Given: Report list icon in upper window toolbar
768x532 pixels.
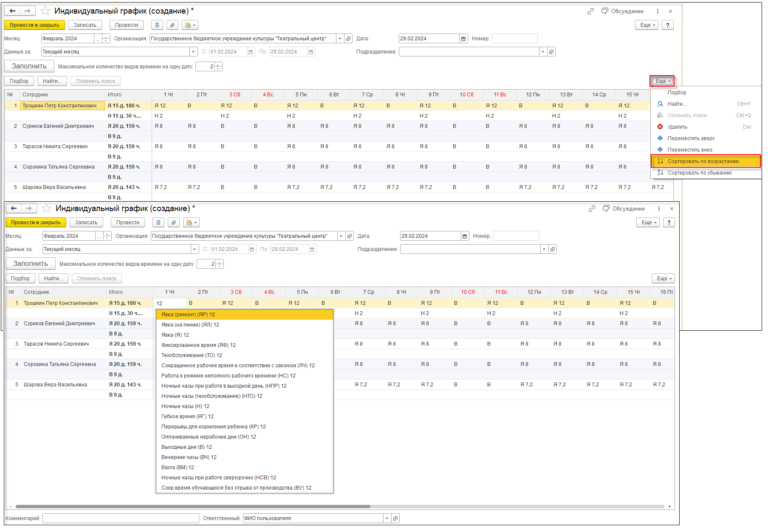Looking at the screenshot, I should (x=157, y=25).
